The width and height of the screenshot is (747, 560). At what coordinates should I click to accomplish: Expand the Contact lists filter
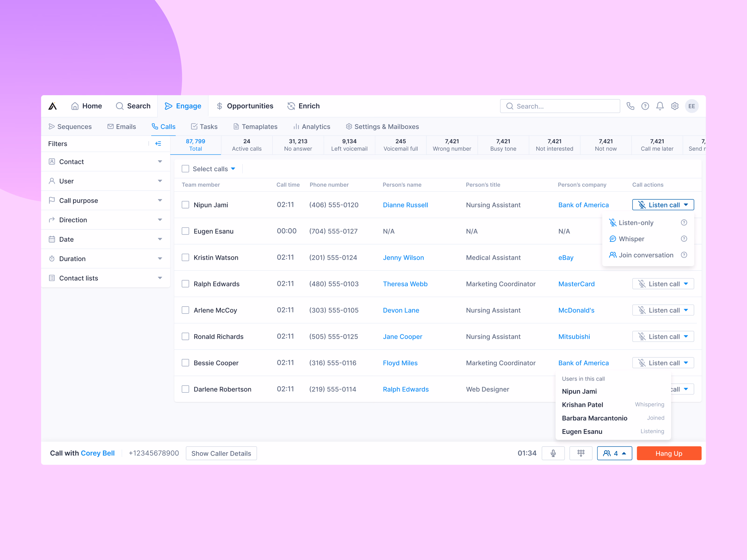(106, 278)
